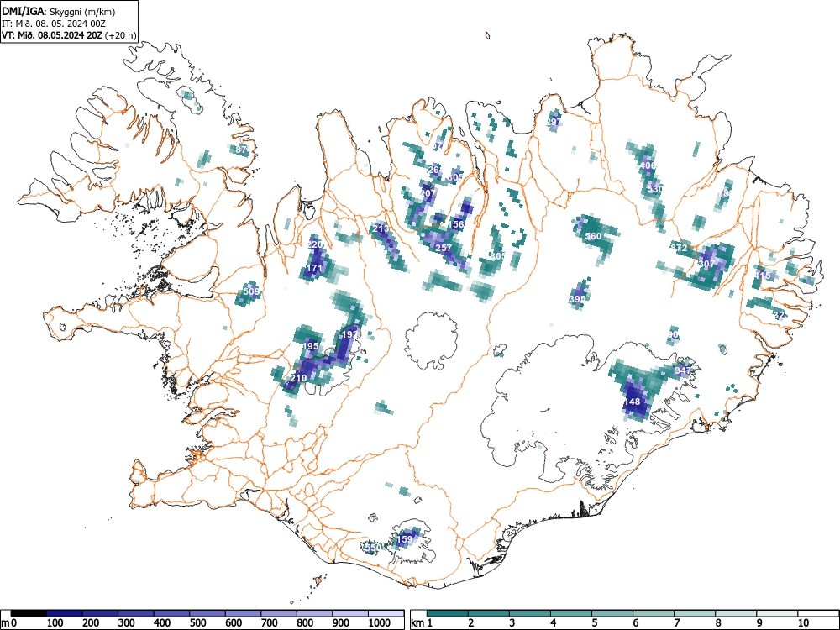The height and width of the screenshot is (630, 840).
Task: Click the 156 visibility label
Action: [x=456, y=224]
